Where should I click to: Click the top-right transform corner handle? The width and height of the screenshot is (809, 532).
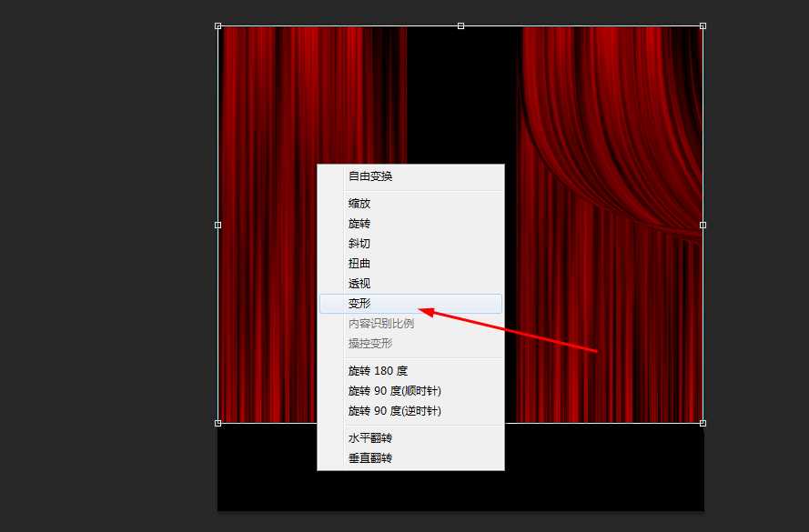pos(702,25)
